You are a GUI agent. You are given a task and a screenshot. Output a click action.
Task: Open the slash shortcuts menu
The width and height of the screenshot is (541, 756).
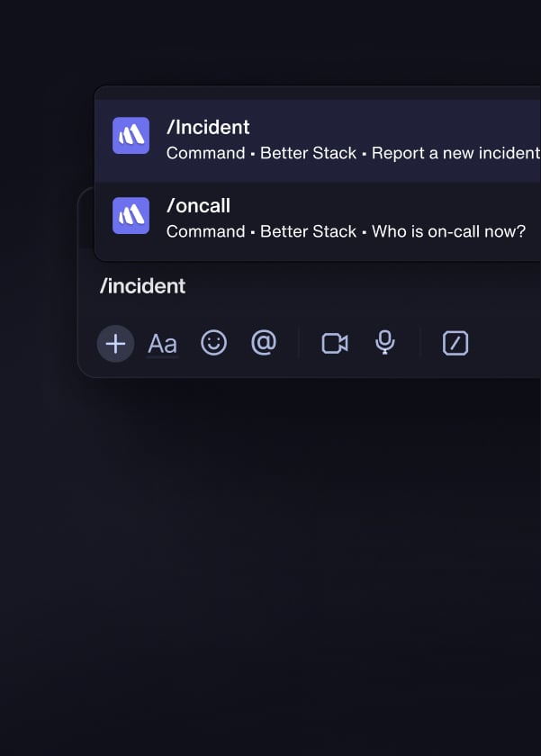(x=455, y=343)
